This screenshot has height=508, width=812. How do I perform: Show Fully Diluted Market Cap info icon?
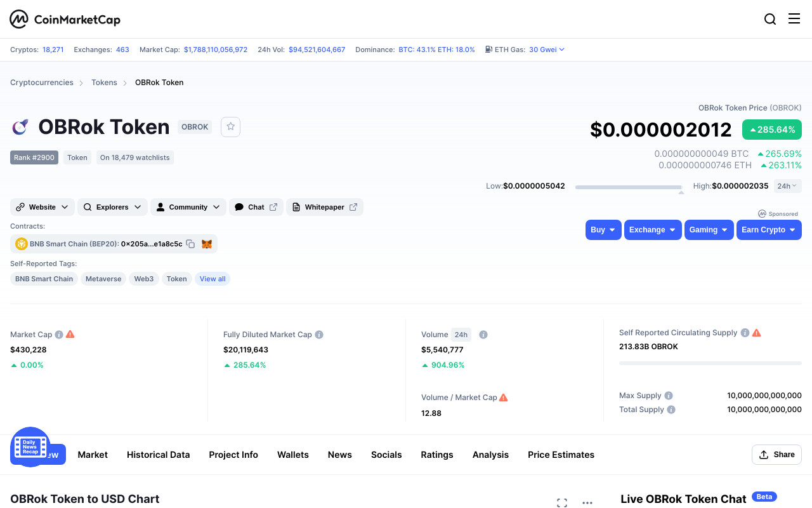[x=319, y=335]
